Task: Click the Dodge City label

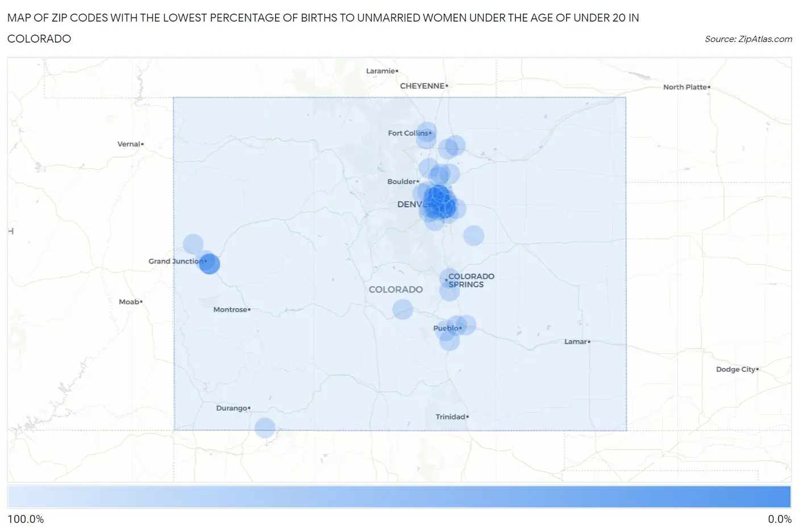Action: tap(737, 369)
